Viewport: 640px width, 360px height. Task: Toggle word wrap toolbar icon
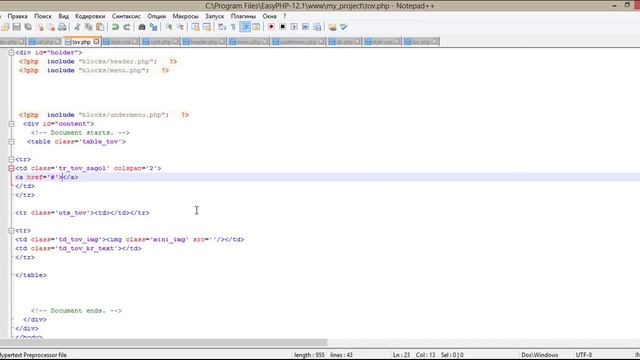[x=222, y=27]
